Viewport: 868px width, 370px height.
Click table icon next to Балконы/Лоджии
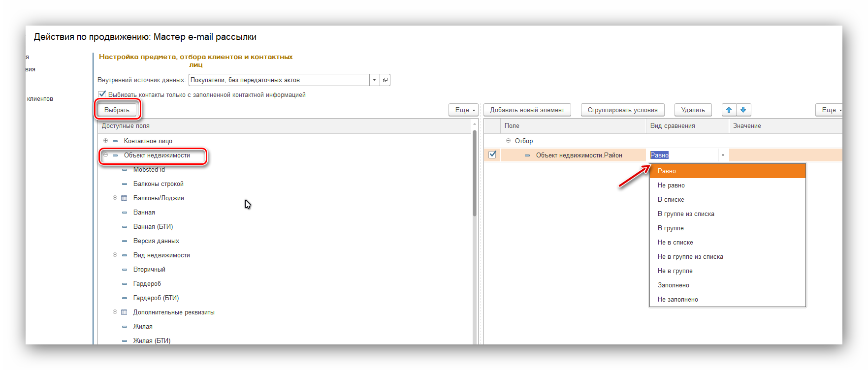[x=125, y=198]
